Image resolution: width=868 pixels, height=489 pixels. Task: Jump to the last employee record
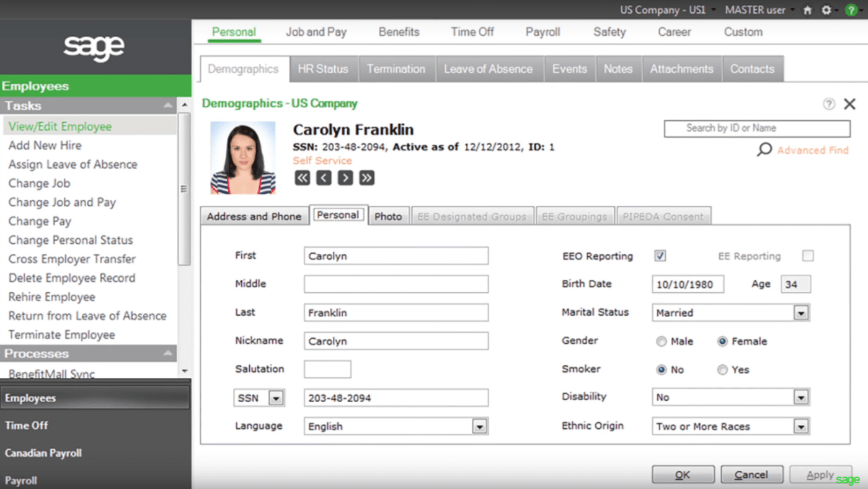pos(367,178)
